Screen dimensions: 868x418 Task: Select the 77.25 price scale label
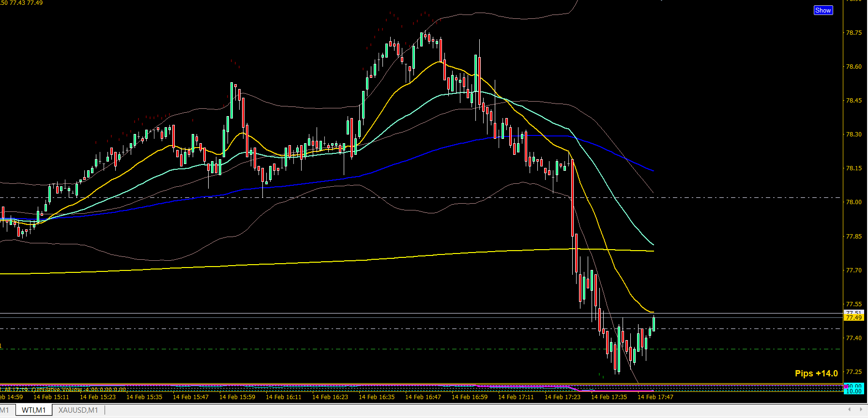click(x=853, y=372)
